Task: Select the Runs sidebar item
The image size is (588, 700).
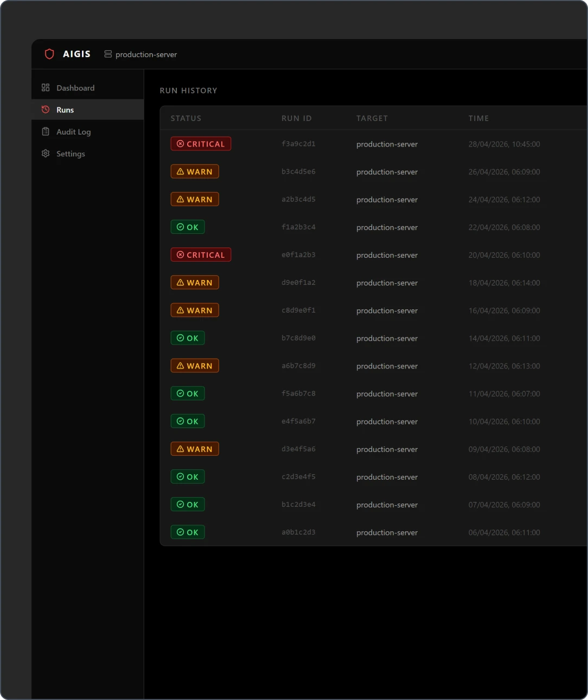Action: 87,110
